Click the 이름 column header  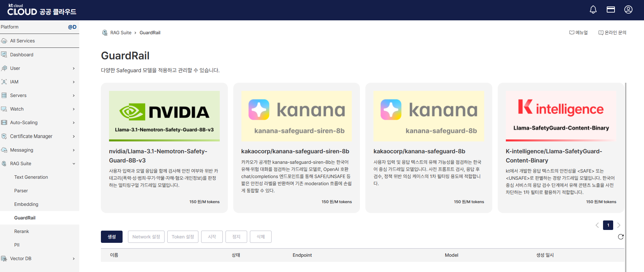coord(114,255)
